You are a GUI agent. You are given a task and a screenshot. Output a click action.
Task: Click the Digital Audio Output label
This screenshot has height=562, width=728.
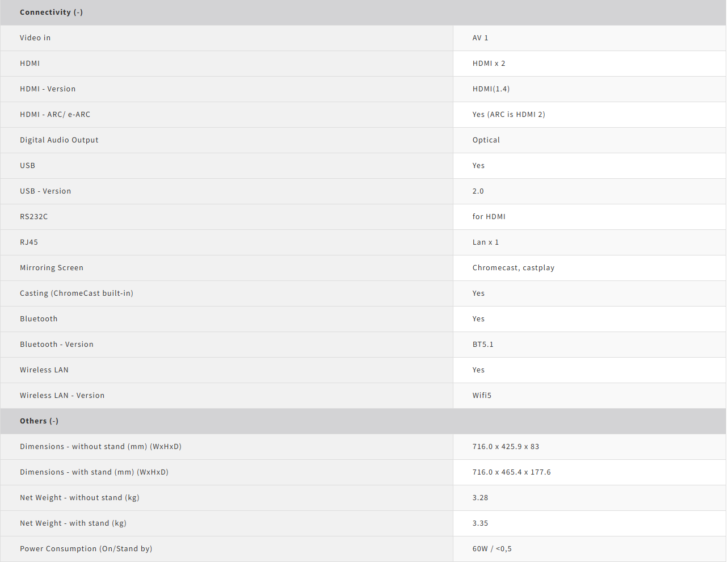59,140
